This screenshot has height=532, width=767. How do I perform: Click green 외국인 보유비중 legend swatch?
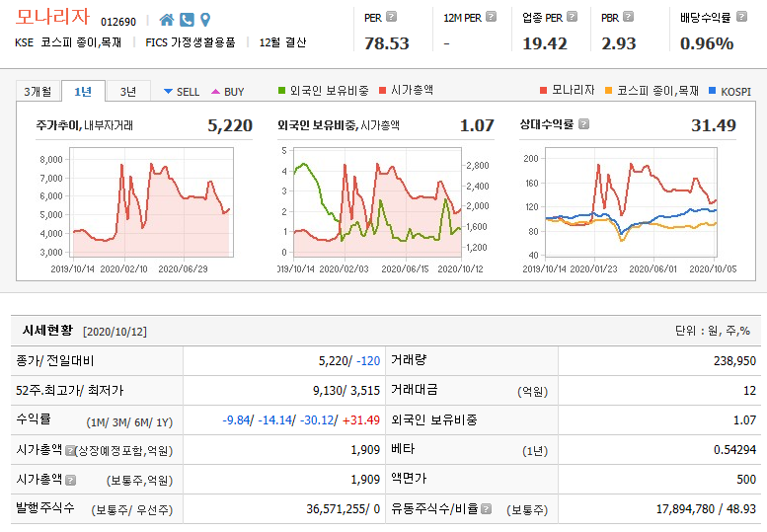pos(281,90)
